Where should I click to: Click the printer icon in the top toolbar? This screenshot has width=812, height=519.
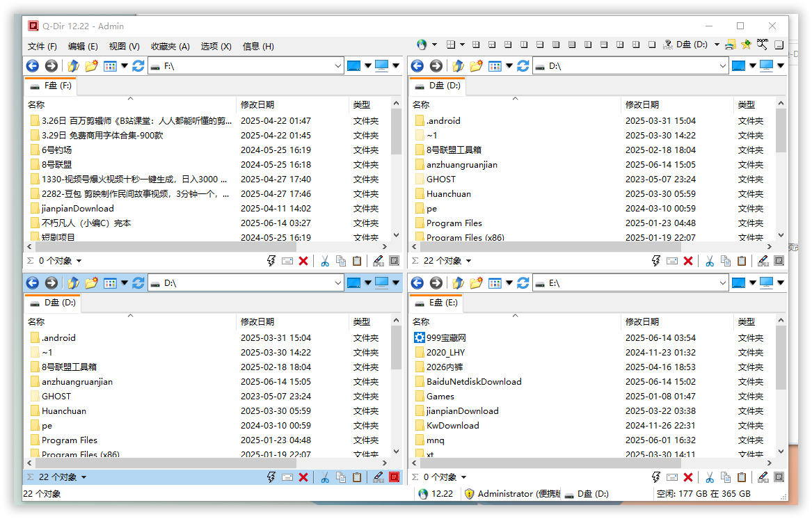731,45
